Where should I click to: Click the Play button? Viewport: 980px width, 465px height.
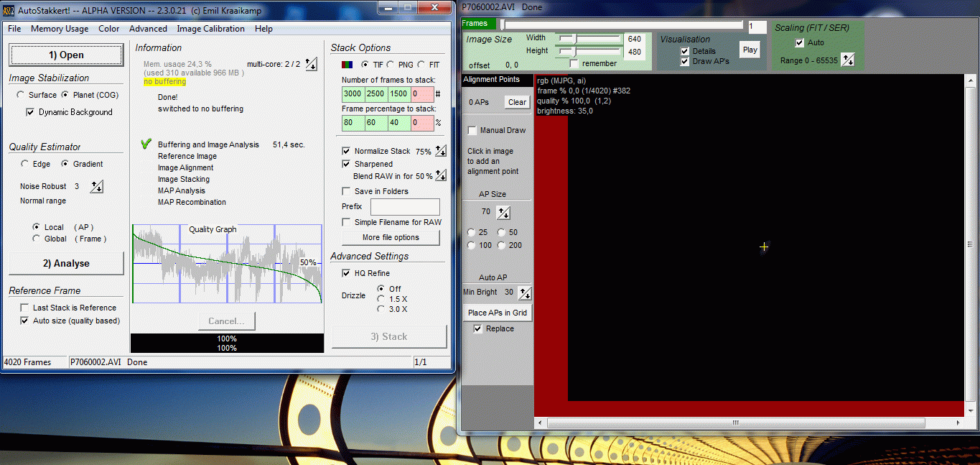click(x=750, y=50)
